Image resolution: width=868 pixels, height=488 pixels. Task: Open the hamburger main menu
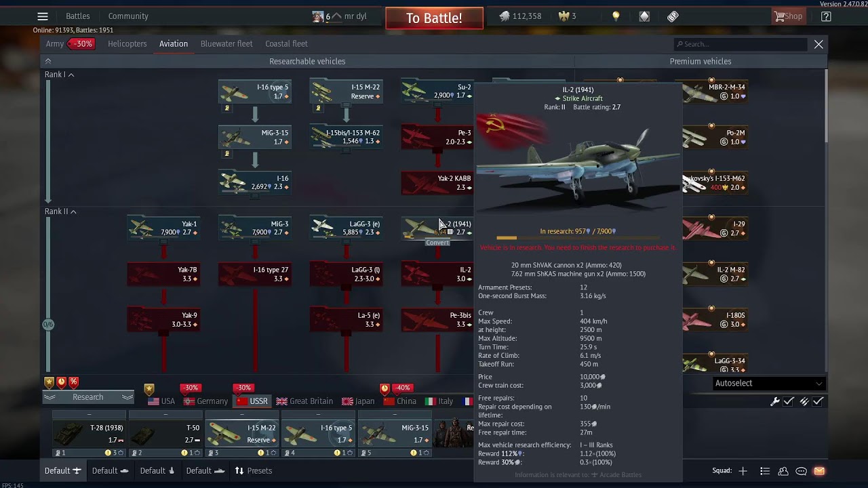pyautogui.click(x=43, y=16)
